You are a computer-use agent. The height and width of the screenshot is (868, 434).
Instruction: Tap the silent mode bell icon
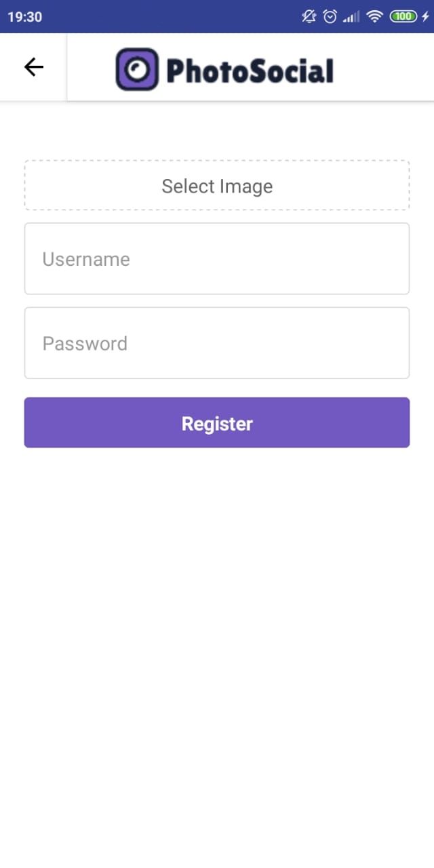pyautogui.click(x=309, y=16)
